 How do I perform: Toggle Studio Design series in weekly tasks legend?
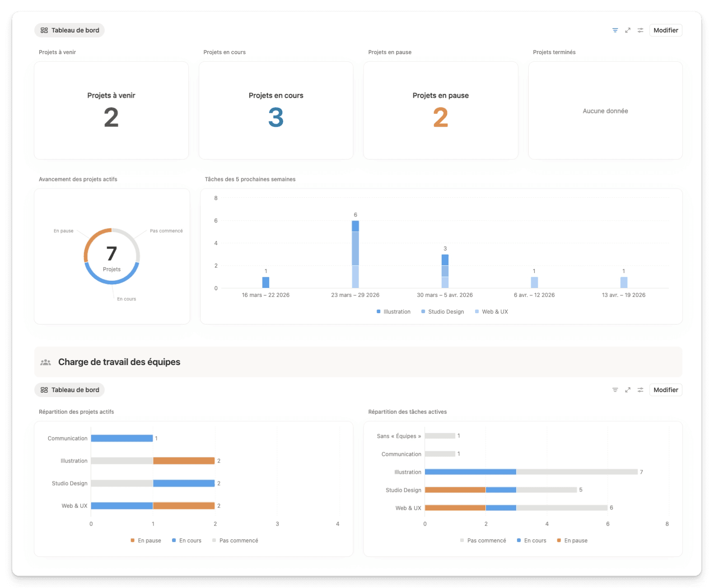(x=442, y=312)
